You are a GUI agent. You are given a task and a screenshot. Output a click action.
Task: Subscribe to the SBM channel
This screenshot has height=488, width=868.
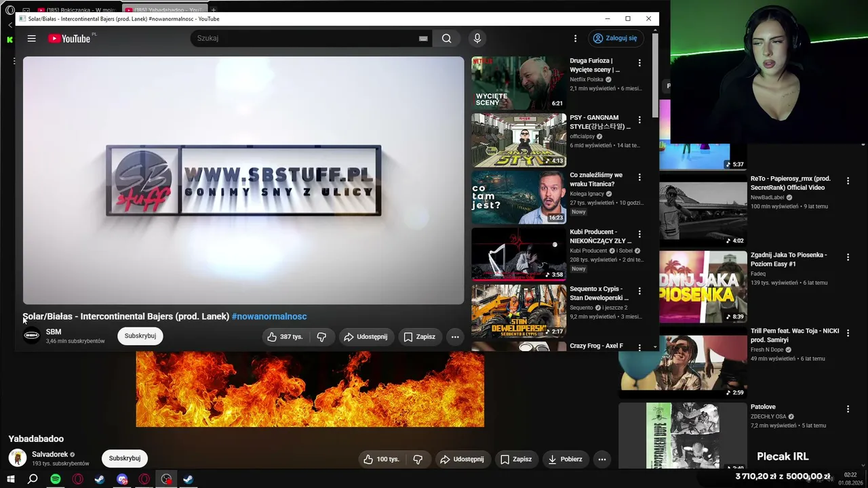[x=140, y=336]
